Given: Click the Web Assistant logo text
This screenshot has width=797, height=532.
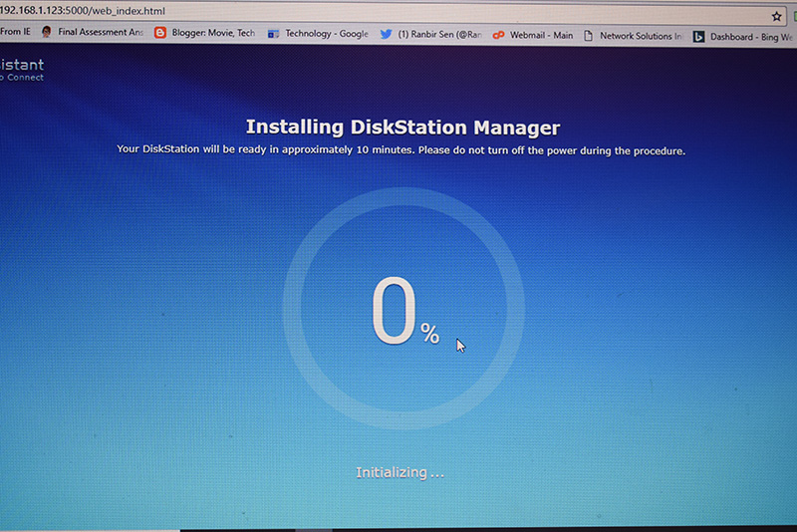Looking at the screenshot, I should 22,70.
